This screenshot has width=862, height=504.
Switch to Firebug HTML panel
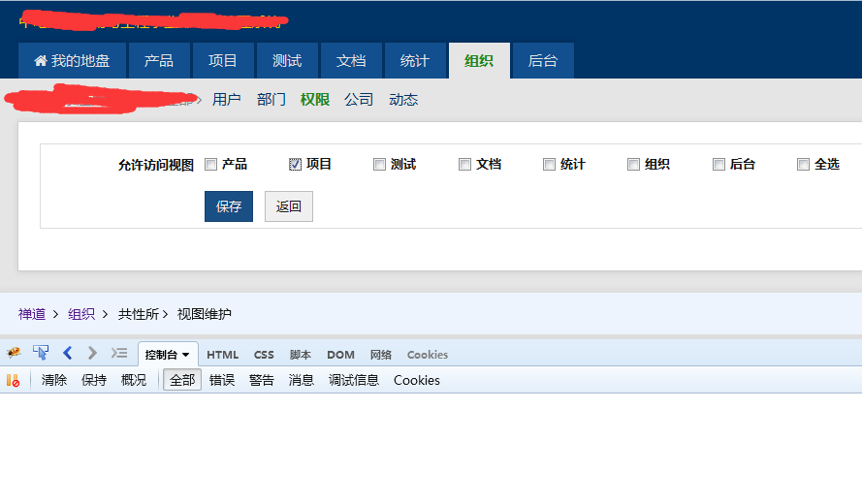pos(223,355)
